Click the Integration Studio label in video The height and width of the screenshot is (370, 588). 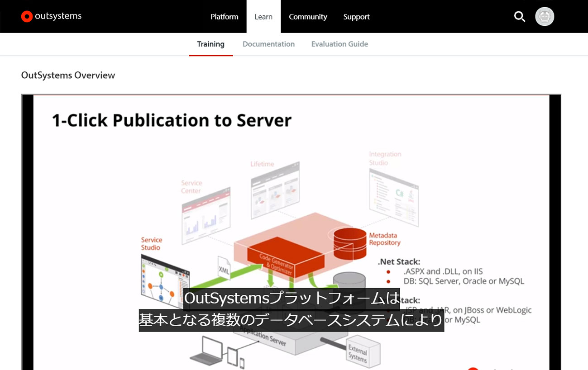(x=385, y=158)
